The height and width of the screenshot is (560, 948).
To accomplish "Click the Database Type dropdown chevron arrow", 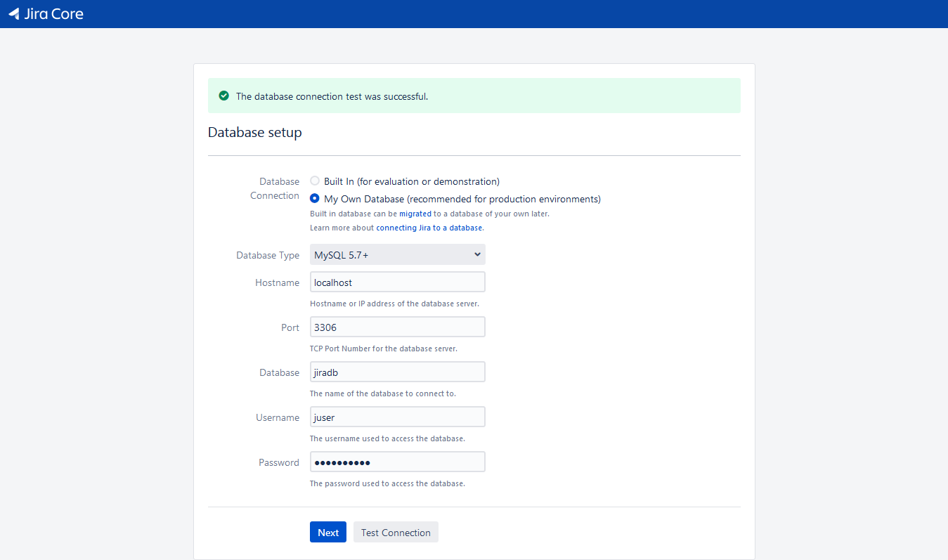I will [x=477, y=254].
